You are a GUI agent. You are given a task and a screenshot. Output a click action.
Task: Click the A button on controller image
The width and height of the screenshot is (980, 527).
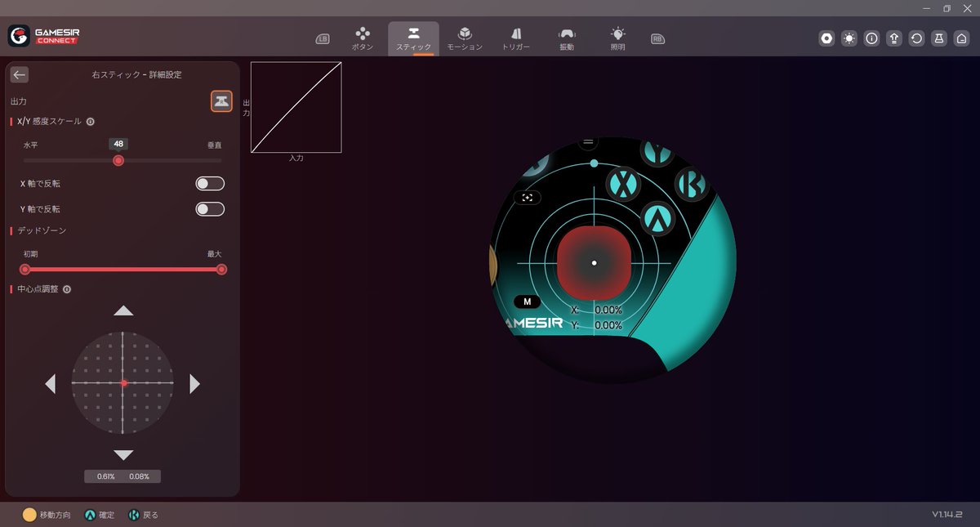(x=657, y=218)
